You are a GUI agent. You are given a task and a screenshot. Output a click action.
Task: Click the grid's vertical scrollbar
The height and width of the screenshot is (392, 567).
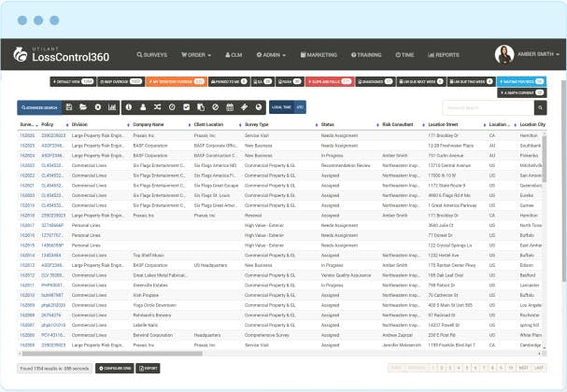(x=545, y=159)
